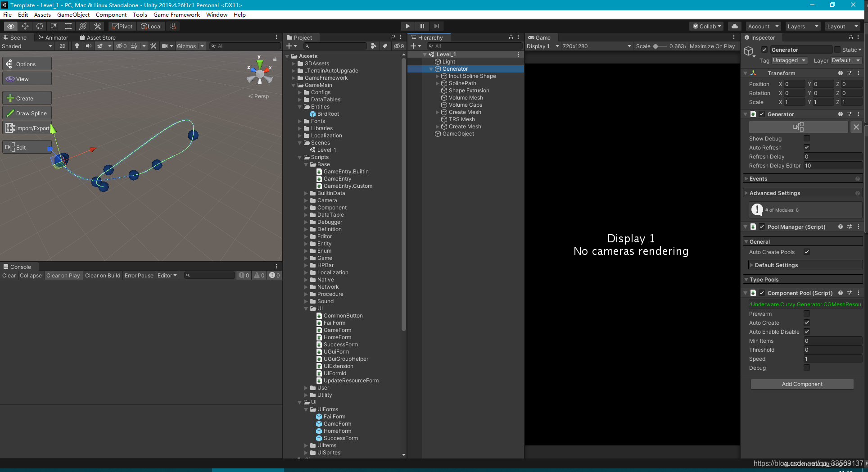The height and width of the screenshot is (472, 868).
Task: Activate Draw Spline tool
Action: [x=27, y=113]
